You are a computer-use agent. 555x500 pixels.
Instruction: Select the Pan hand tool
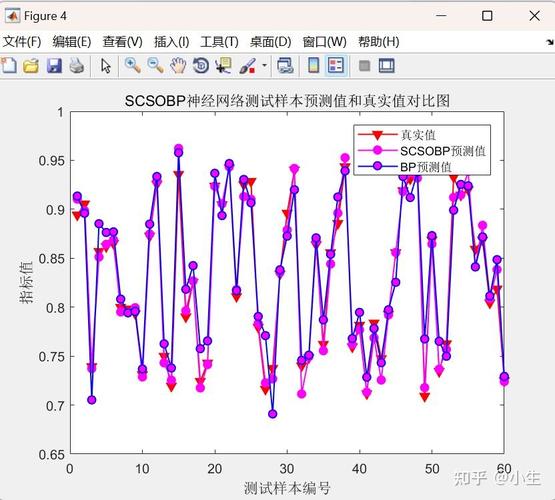(178, 65)
